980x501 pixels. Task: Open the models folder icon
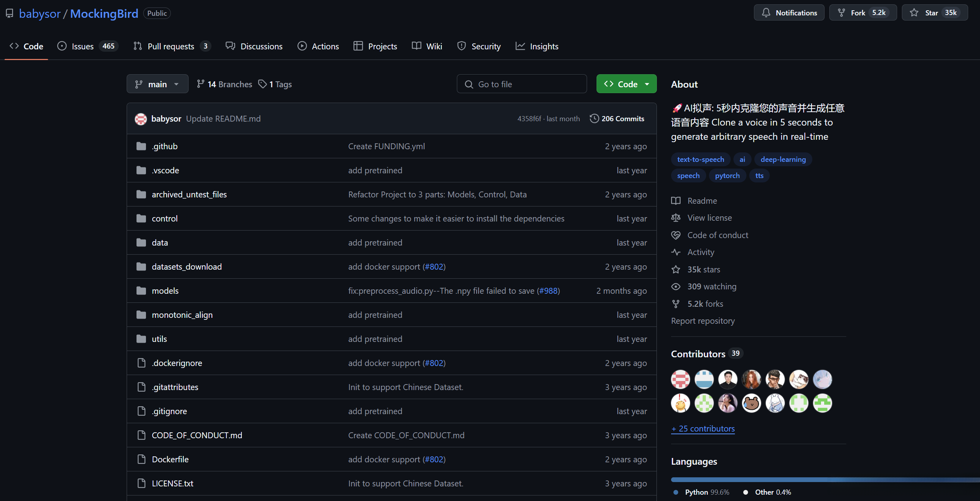point(141,291)
